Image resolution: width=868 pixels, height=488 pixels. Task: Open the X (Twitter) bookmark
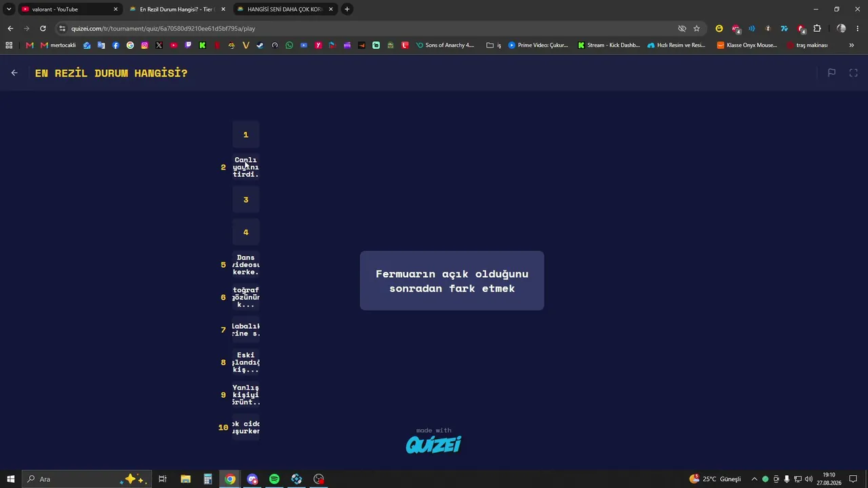[159, 45]
